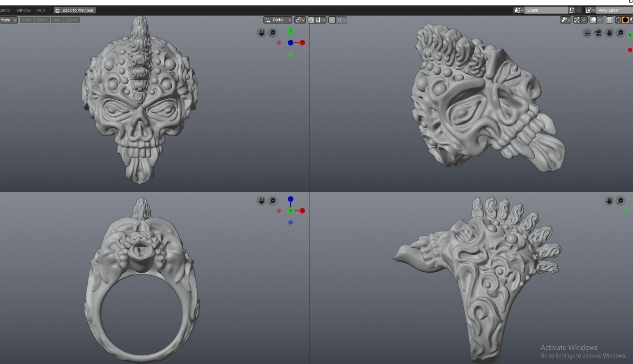
Task: Open scene browse dropdown icon
Action: (519, 10)
